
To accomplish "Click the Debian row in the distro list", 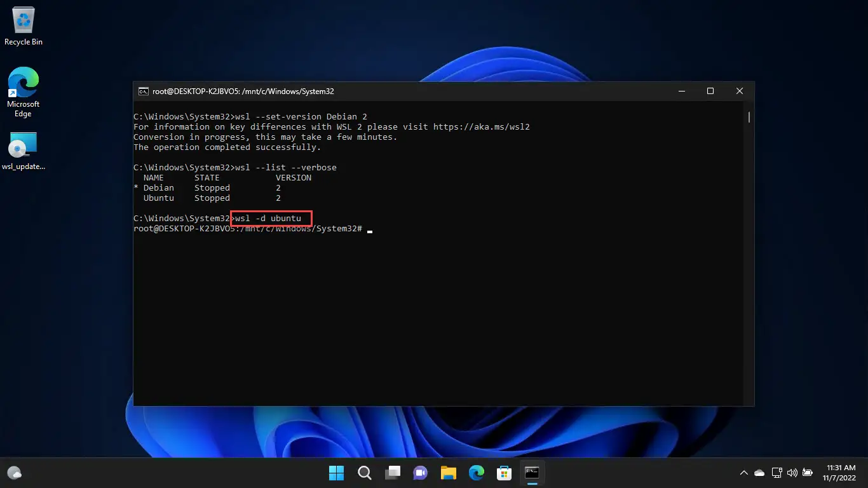I will pos(207,188).
